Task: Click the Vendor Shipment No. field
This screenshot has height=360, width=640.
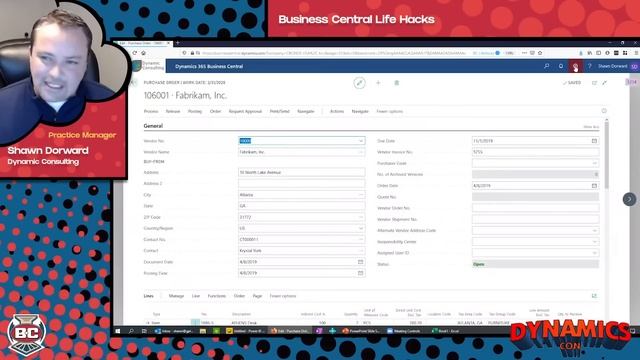Action: point(535,219)
